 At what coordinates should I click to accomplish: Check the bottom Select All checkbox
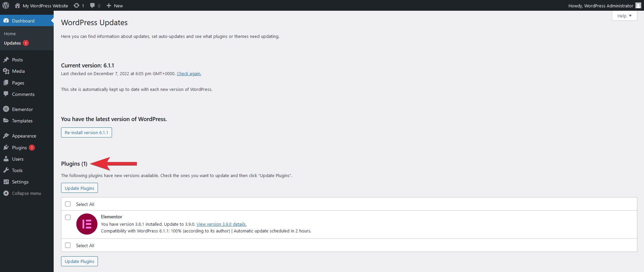68,245
